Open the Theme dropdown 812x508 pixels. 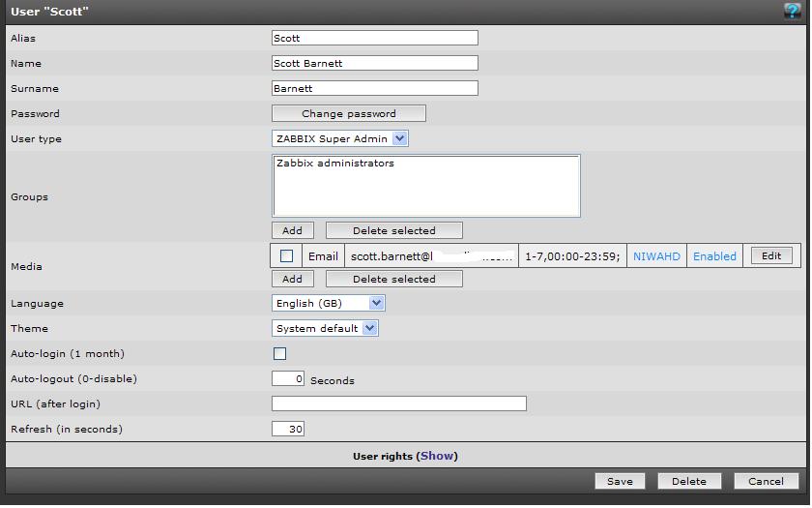coord(326,329)
